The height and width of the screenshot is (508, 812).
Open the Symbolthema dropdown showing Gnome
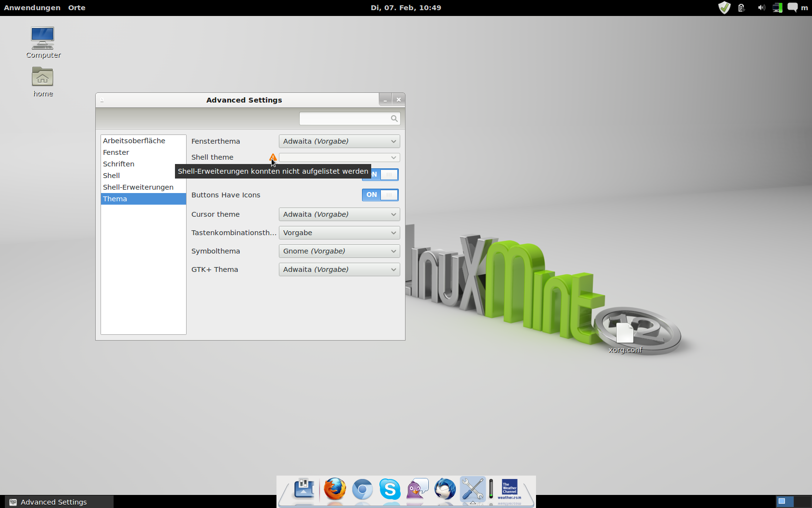coord(339,251)
